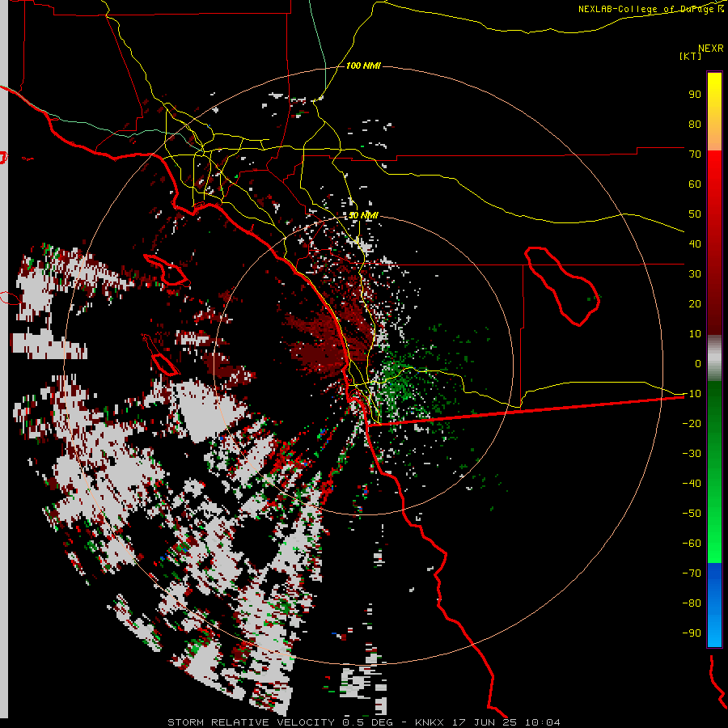This screenshot has height=728, width=728.
Task: Click the Storm Relative Velocity caption text
Action: coord(363,722)
